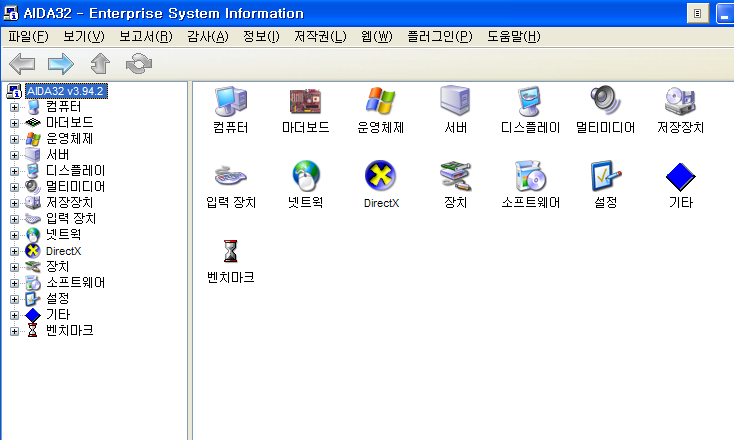Select 기타 in the left tree

point(58,315)
